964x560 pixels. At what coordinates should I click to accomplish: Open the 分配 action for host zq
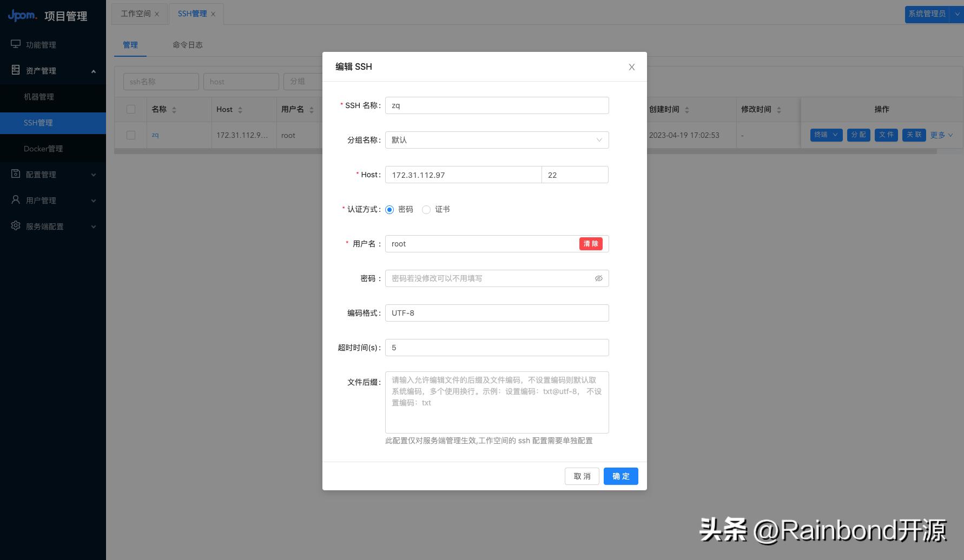[x=859, y=135]
